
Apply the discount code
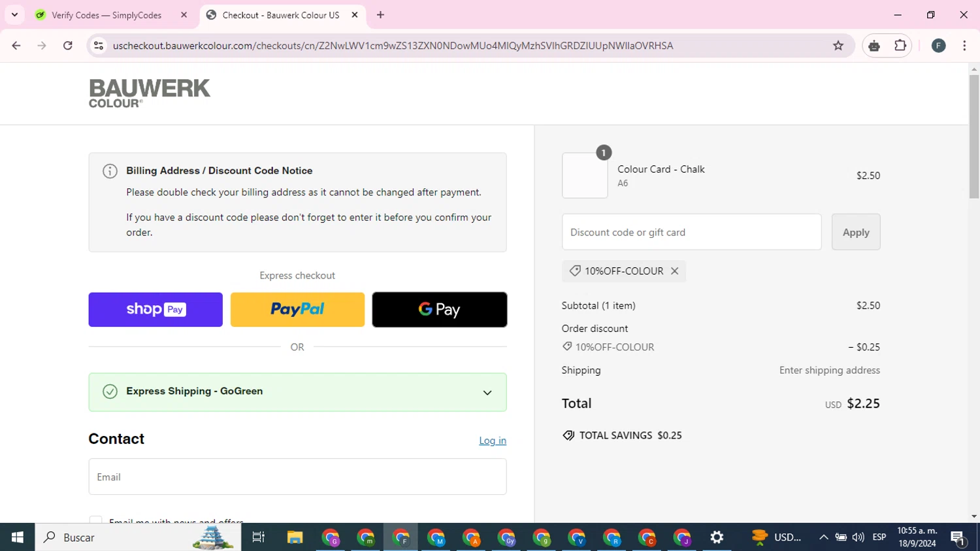(856, 232)
